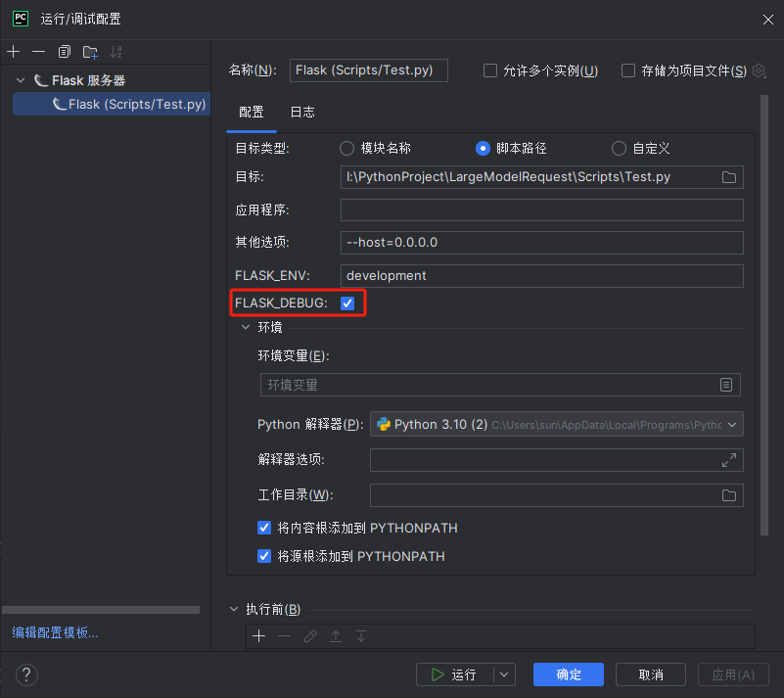Click the sort configurations icon
The width and height of the screenshot is (784, 698).
(x=116, y=51)
